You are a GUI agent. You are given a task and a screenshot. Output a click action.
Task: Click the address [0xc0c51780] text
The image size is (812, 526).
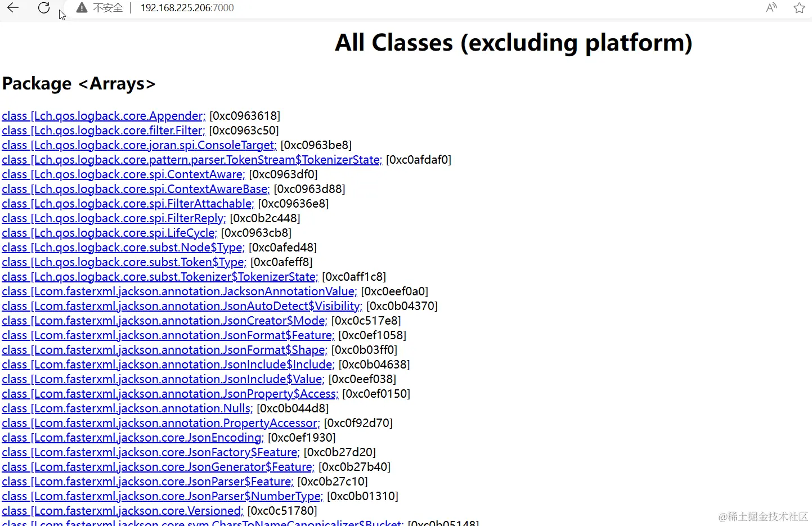(282, 511)
